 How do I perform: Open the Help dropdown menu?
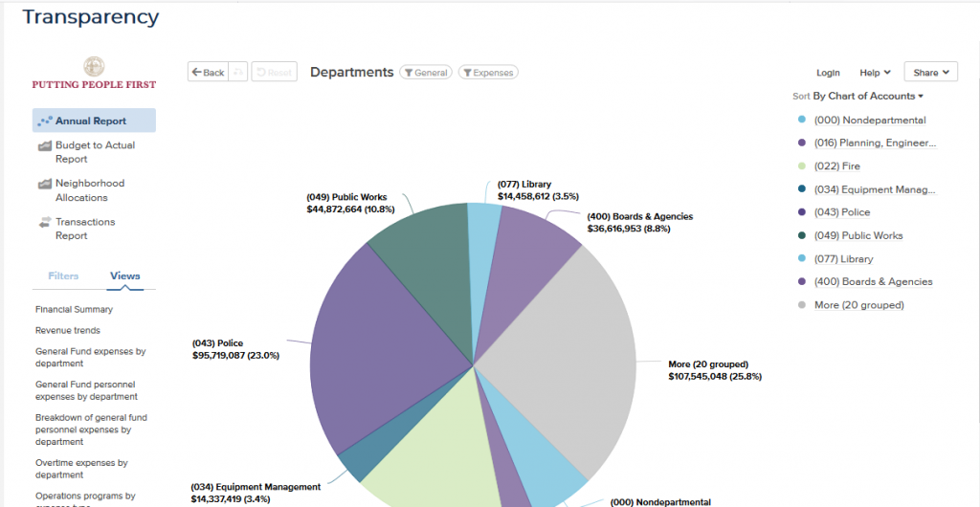[x=875, y=73]
